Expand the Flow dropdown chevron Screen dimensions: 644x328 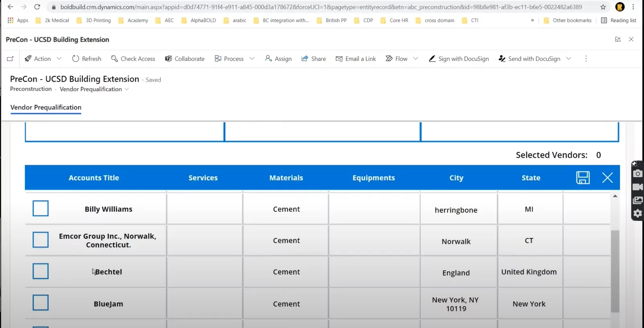tap(416, 59)
